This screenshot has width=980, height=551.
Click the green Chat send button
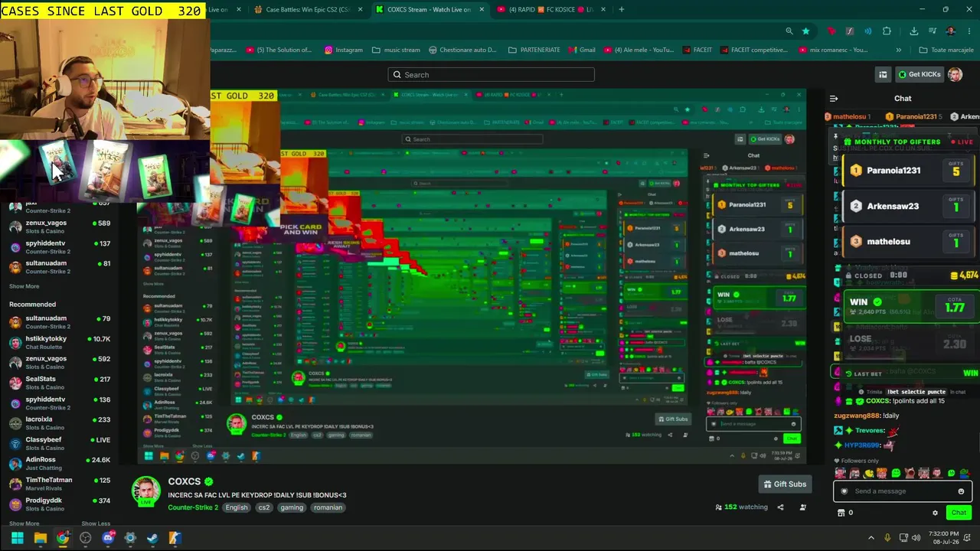click(x=959, y=513)
